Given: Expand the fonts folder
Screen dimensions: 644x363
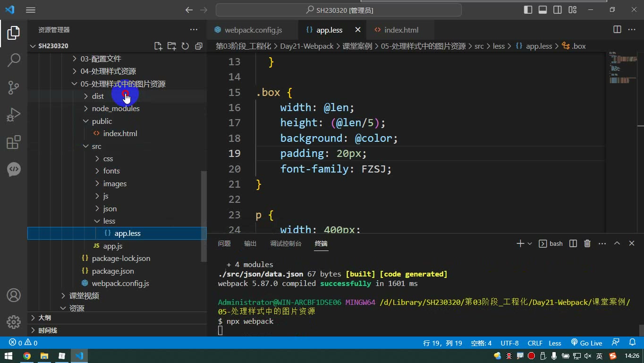Looking at the screenshot, I should pyautogui.click(x=111, y=171).
